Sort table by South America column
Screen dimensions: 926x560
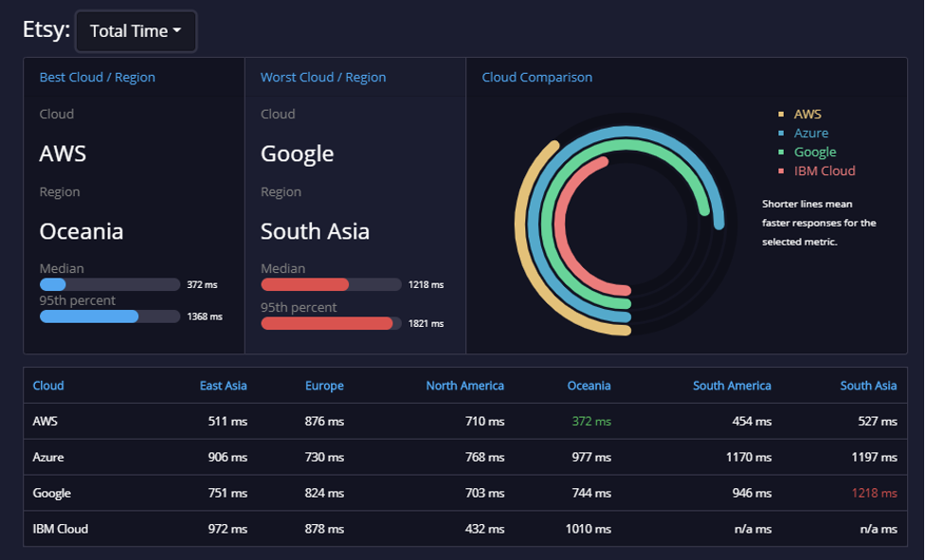pos(732,386)
